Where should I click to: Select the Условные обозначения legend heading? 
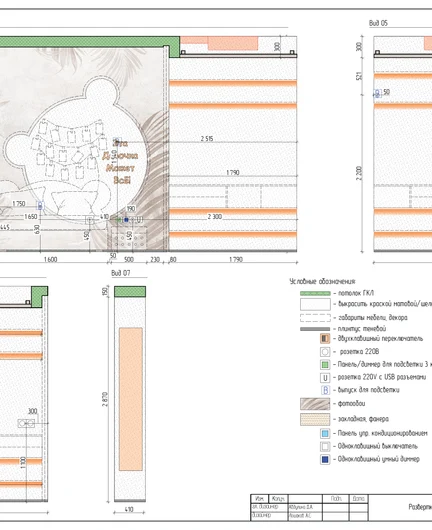coord(322,282)
